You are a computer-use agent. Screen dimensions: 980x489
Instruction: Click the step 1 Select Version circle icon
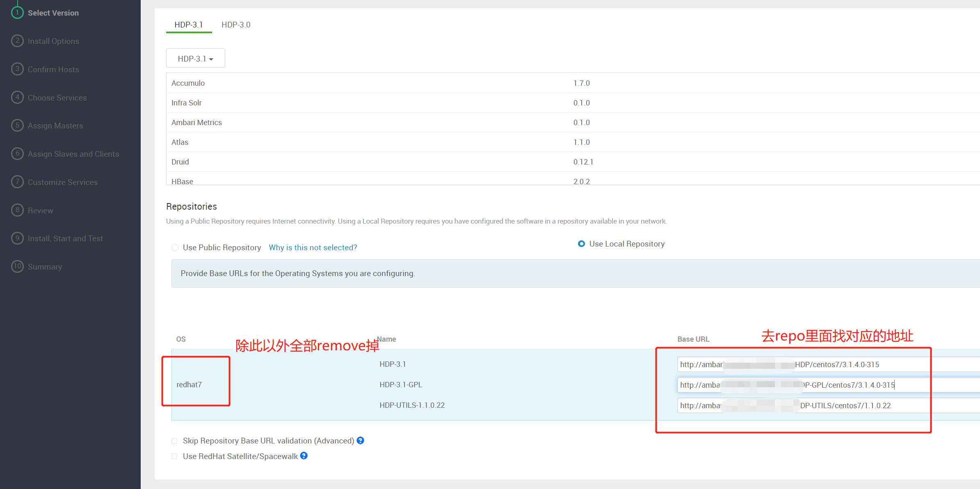pos(17,13)
